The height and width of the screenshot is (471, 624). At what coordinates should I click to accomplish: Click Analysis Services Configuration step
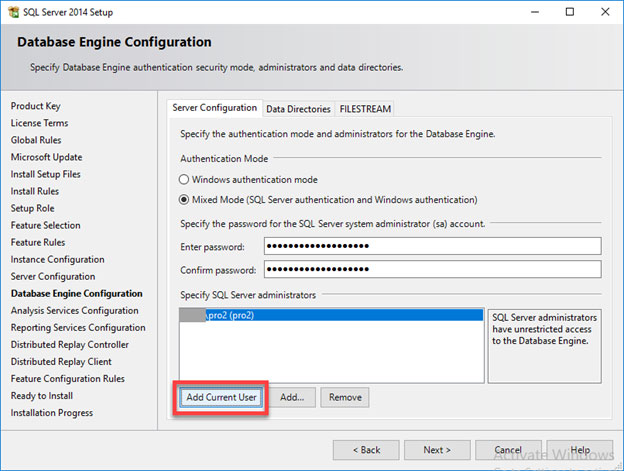pyautogui.click(x=74, y=311)
